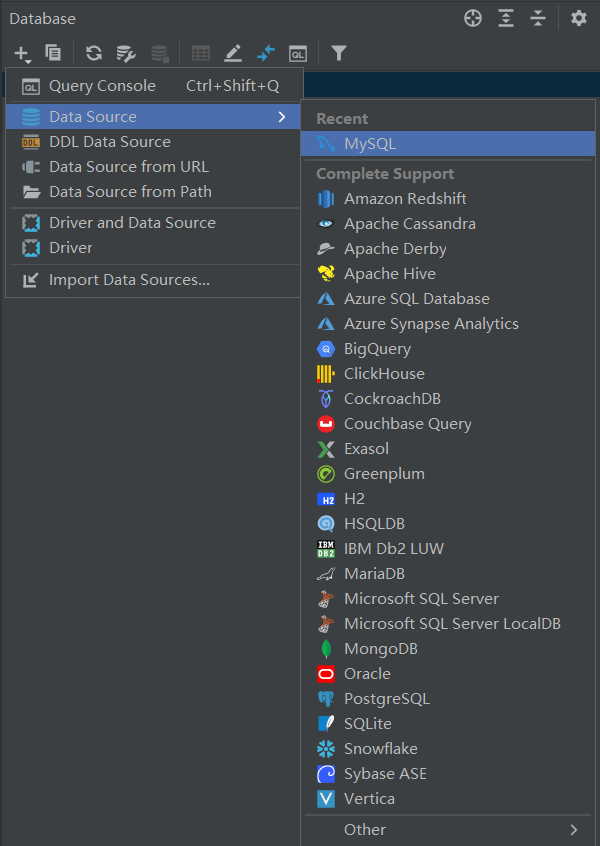Select MySQL from Recent list
Viewport: 600px width, 846px height.
370,144
